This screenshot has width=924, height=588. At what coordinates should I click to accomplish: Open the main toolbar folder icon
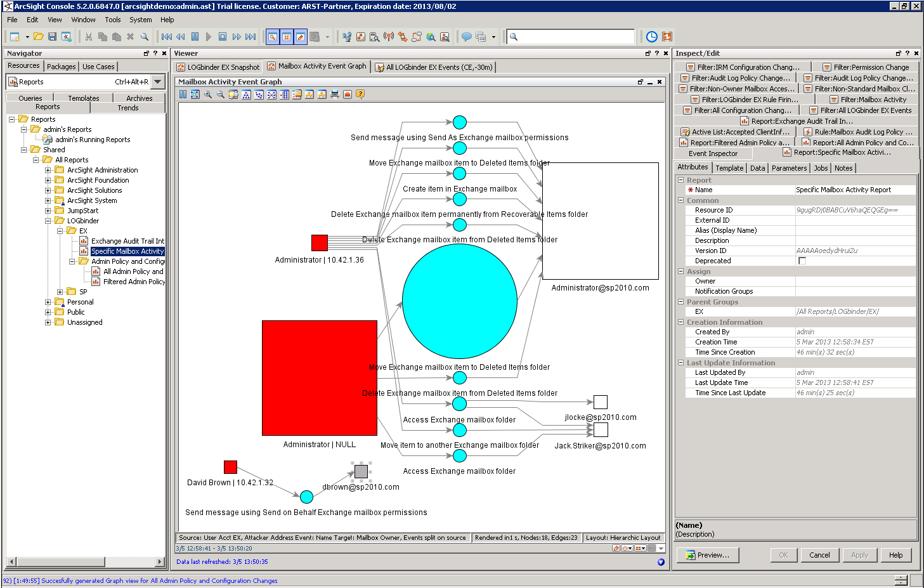click(39, 37)
